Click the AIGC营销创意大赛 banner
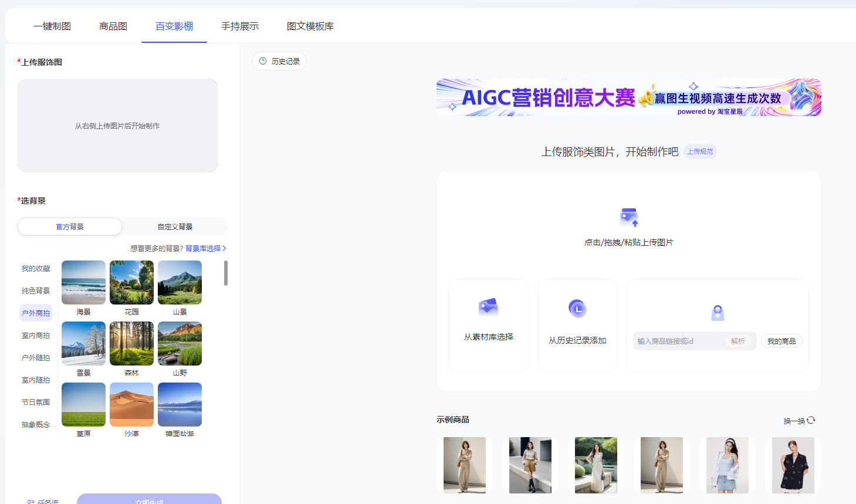Image resolution: width=856 pixels, height=504 pixels. click(x=628, y=97)
